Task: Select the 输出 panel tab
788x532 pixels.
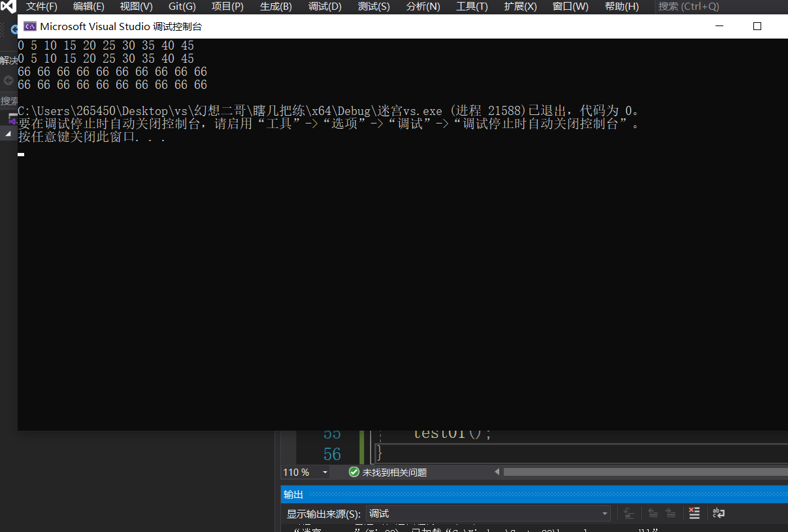Action: 293,494
